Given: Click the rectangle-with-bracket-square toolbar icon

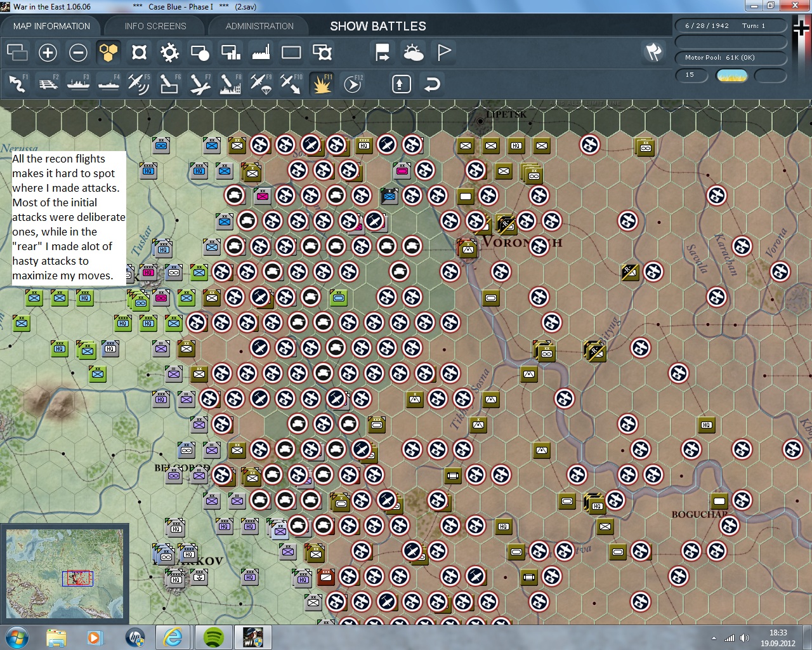Looking at the screenshot, I should click(322, 52).
